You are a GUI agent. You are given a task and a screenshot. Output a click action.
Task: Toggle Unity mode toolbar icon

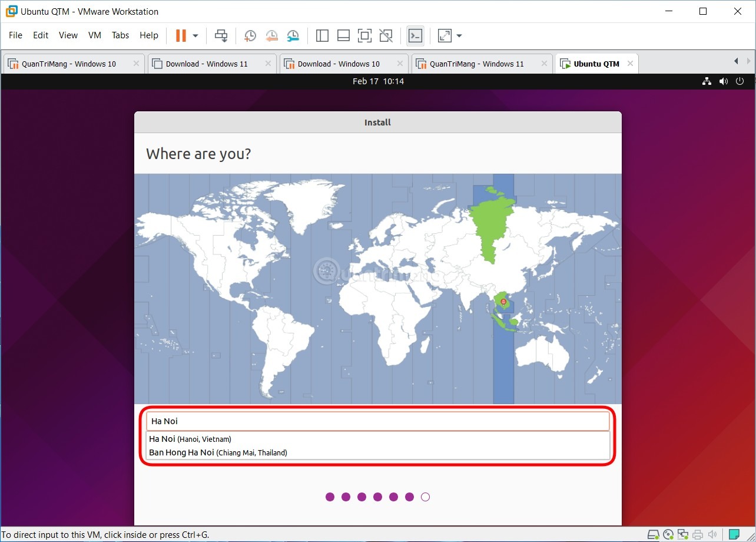point(386,36)
